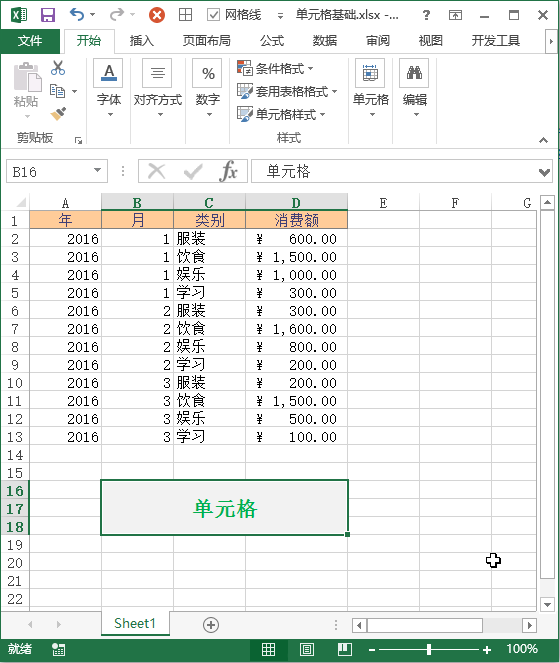Click the help question mark icon
This screenshot has height=663, width=560.
coord(426,15)
